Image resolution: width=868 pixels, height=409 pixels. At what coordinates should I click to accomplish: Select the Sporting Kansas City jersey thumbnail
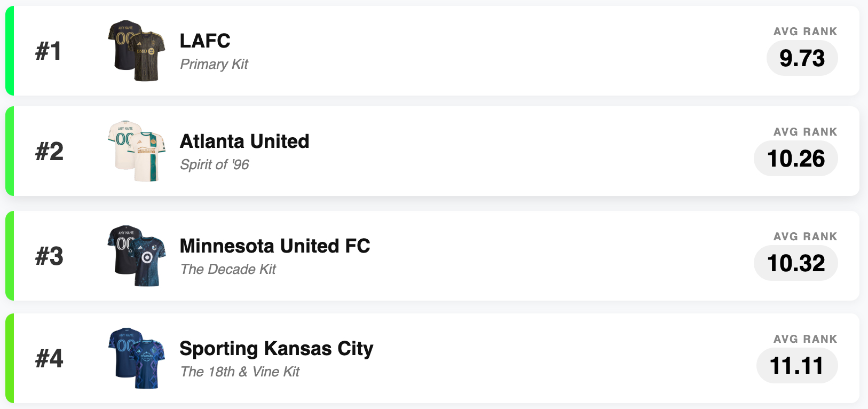(137, 358)
